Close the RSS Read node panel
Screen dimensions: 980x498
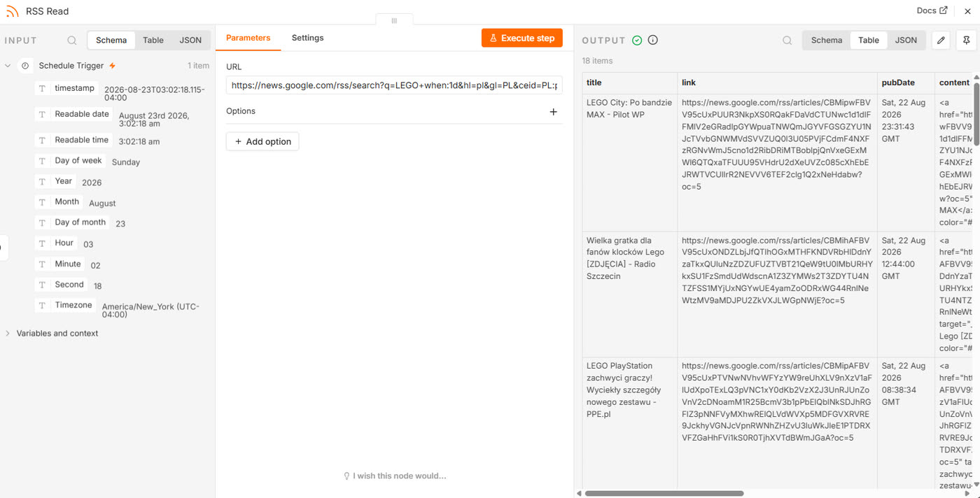click(967, 11)
